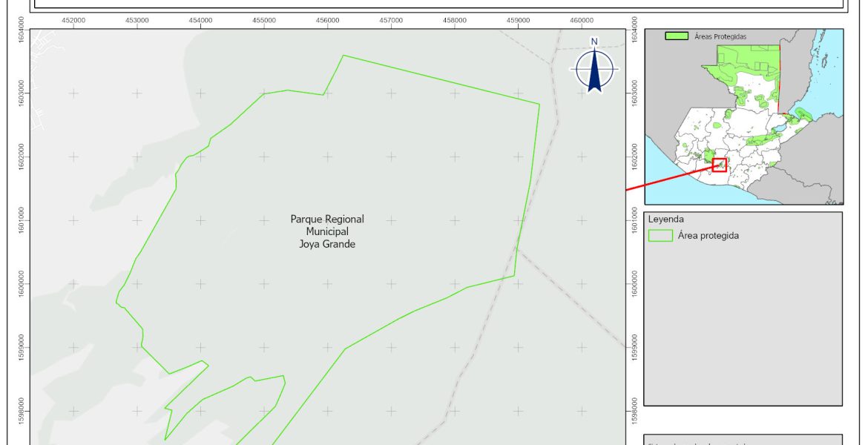Click the 1603000 northing label on left axis
868x445 pixels.
pos(22,93)
